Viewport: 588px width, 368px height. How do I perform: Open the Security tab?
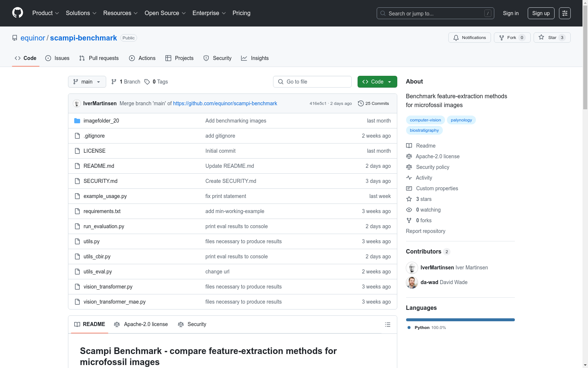pyautogui.click(x=218, y=58)
